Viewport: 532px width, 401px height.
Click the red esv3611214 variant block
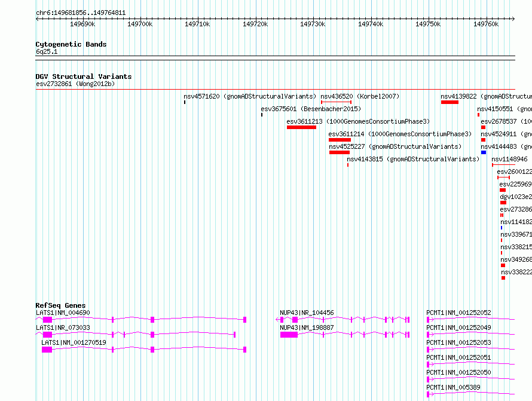[x=340, y=140]
